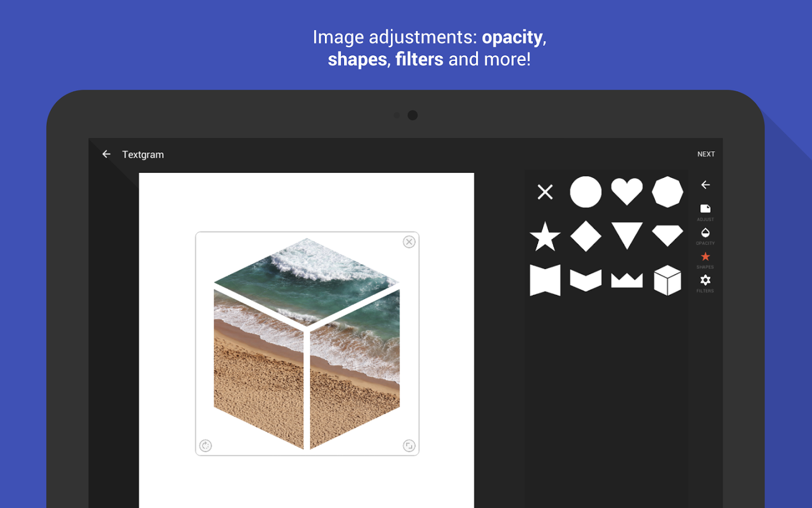Viewport: 812px width, 508px height.
Task: Open the Opacity tool
Action: [705, 236]
